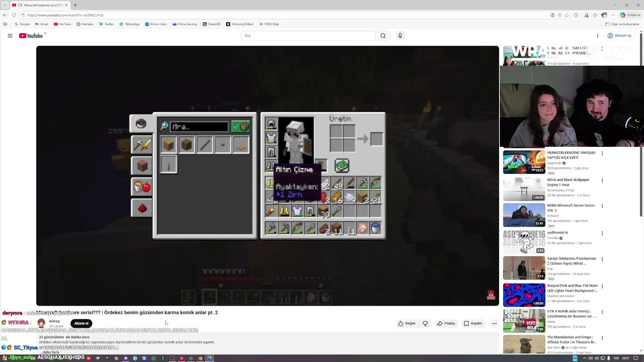Open options menu for NOBK Minecraft Server video
Image resolution: width=644 pixels, height=362 pixels.
coord(602,206)
